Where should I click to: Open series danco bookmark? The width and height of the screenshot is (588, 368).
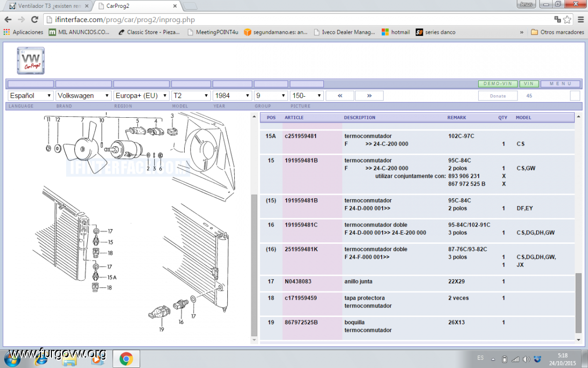436,32
